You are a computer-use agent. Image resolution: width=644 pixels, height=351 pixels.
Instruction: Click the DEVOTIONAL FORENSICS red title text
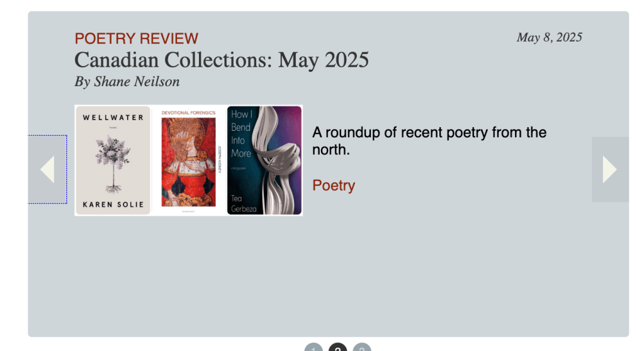tap(188, 113)
